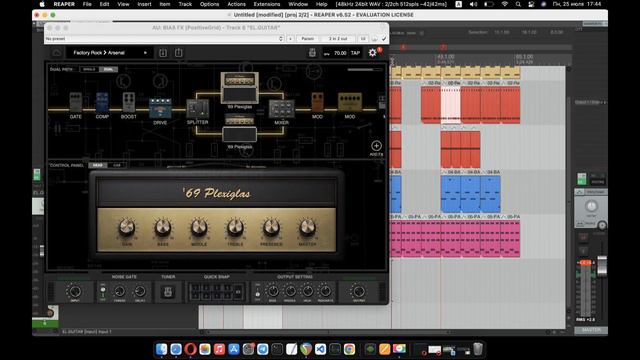Click the preset download/import icon

pyautogui.click(x=162, y=53)
